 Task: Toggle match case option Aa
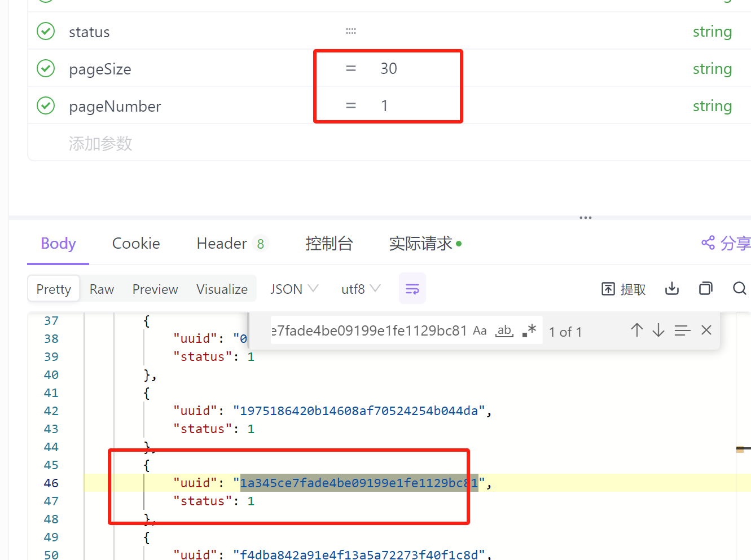(x=480, y=331)
